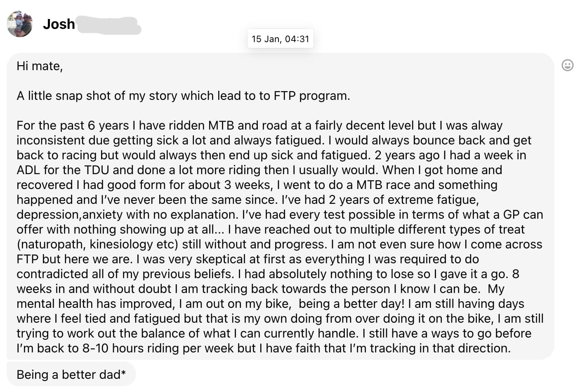Image resolution: width=580 pixels, height=392 pixels.
Task: Click the 'Hi mate,' greeting line
Action: (x=40, y=66)
